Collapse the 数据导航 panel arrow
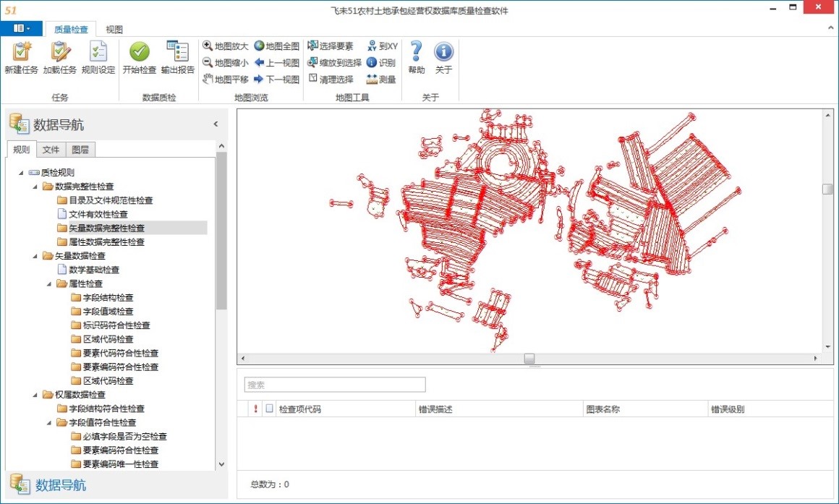Viewport: 839px width, 504px height. [x=216, y=124]
